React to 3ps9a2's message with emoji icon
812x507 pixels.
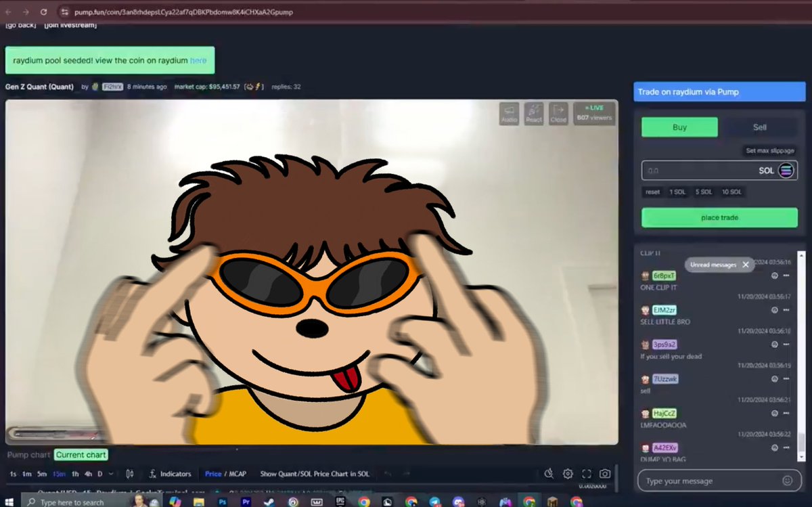pos(775,345)
